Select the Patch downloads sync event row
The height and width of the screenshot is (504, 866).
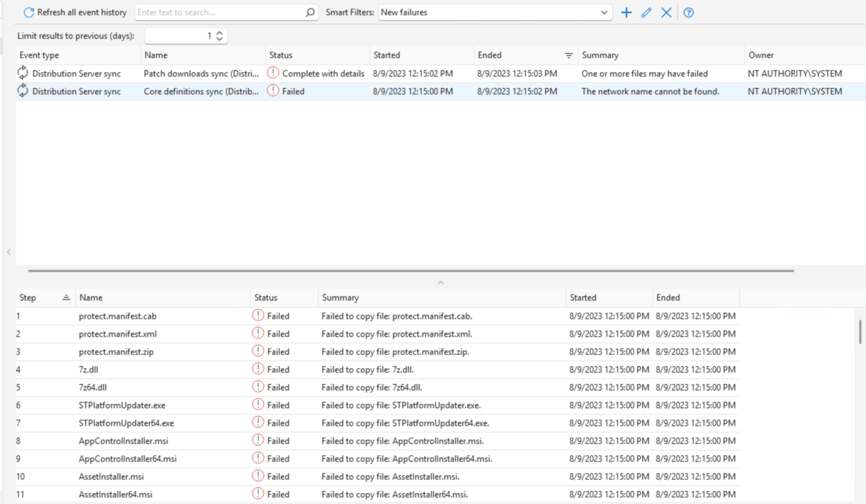tap(343, 73)
